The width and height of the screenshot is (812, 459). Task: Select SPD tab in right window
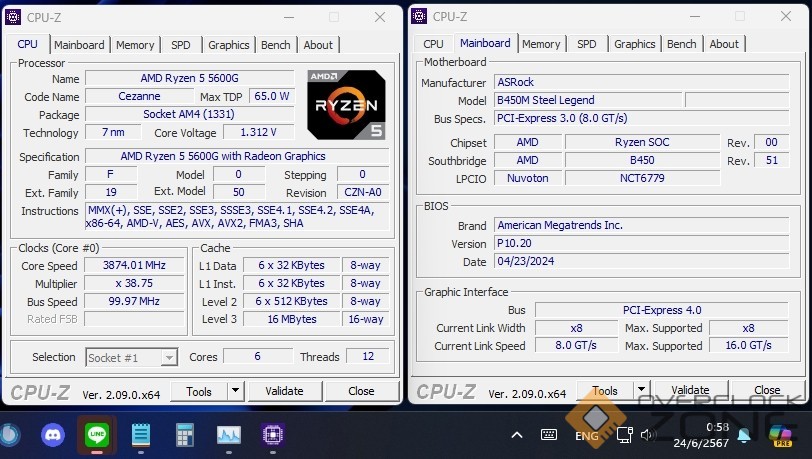(x=587, y=44)
